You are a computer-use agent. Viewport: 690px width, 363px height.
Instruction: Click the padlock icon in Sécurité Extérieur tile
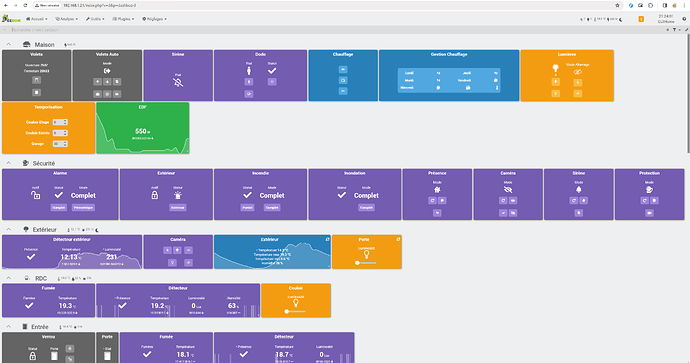(x=154, y=195)
